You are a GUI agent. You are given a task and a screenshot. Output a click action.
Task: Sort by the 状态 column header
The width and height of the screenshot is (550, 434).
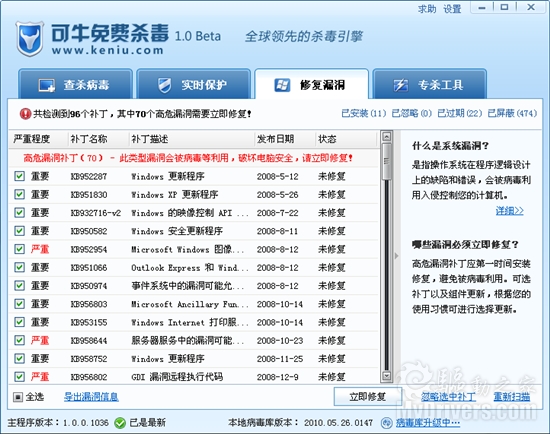[x=346, y=139]
